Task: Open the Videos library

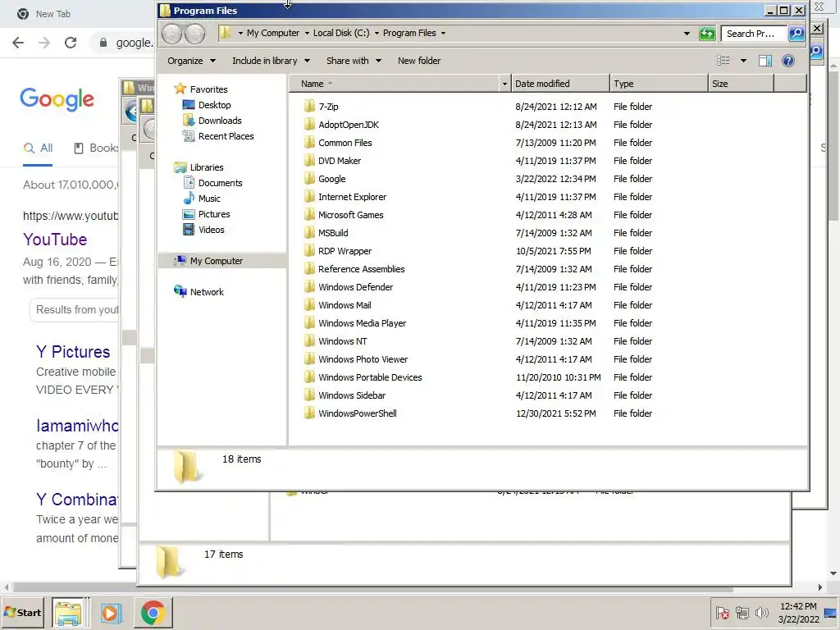Action: [211, 230]
